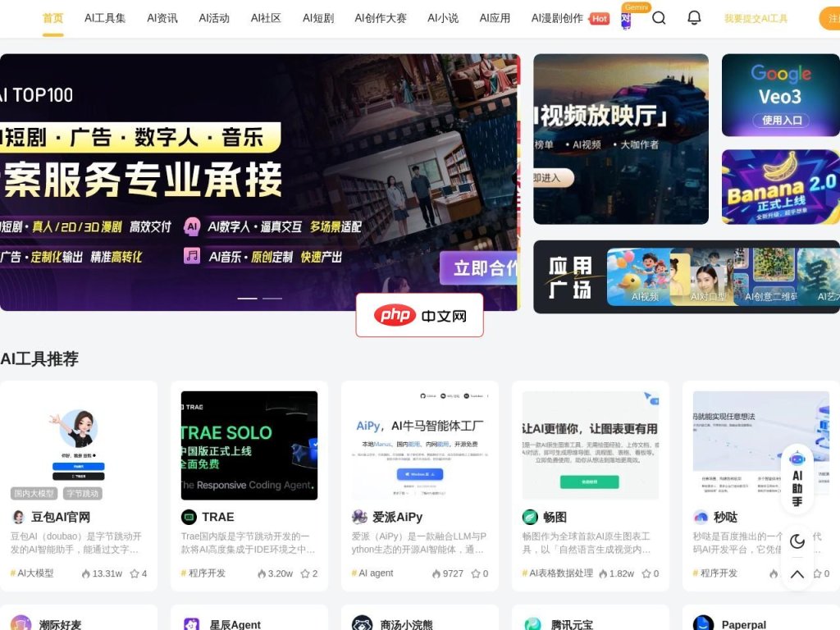Click star favorite icon on 豆包AI官网 card
The image size is (840, 630).
coord(135,573)
